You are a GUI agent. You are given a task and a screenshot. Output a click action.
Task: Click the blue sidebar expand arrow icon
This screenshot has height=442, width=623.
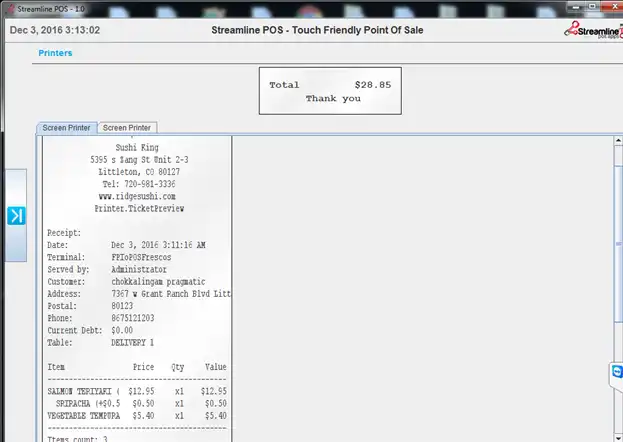pyautogui.click(x=16, y=216)
